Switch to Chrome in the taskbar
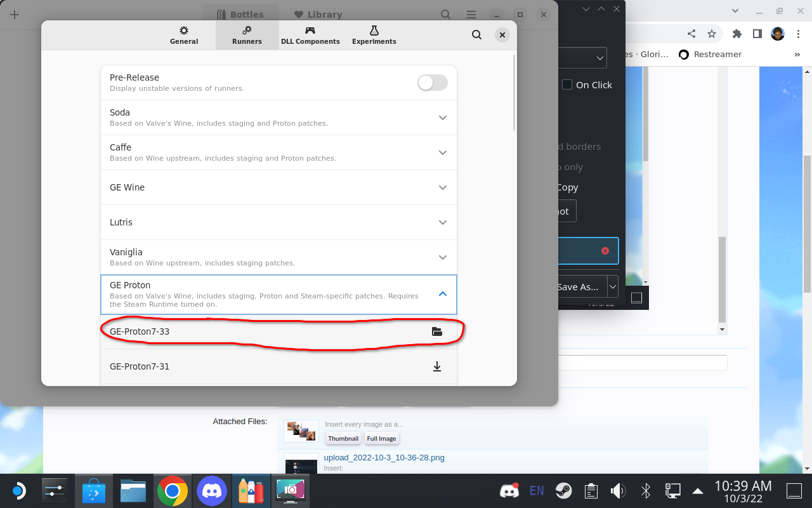The image size is (812, 508). tap(172, 491)
